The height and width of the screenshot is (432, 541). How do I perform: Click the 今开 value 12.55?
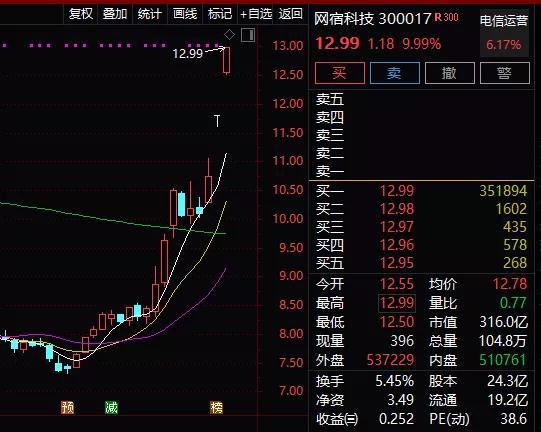397,284
